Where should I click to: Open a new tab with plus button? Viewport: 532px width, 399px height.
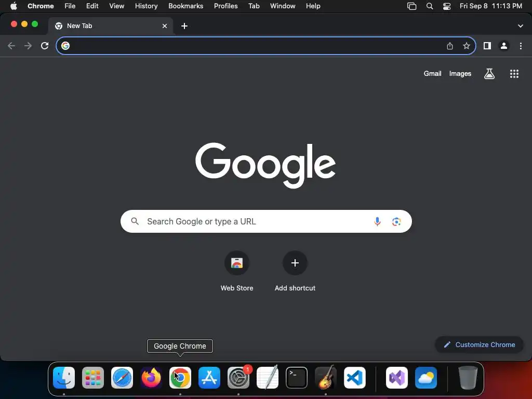pyautogui.click(x=184, y=26)
